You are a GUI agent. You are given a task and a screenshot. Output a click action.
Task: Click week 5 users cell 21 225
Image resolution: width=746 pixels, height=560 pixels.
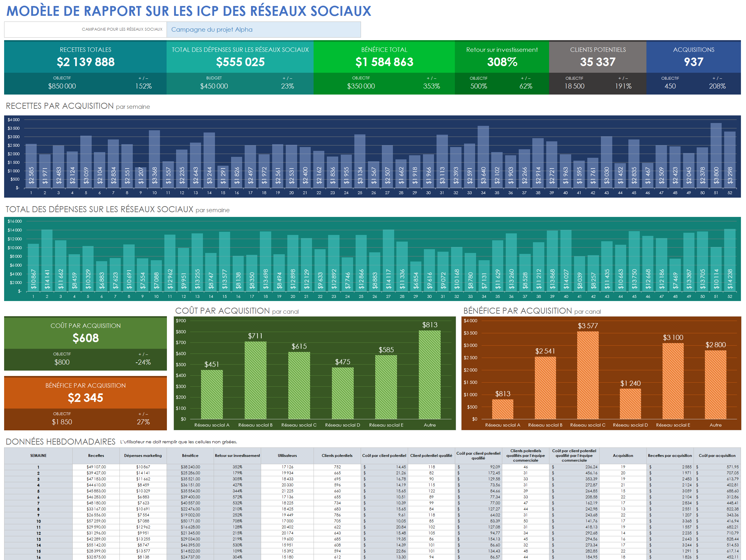click(x=287, y=491)
